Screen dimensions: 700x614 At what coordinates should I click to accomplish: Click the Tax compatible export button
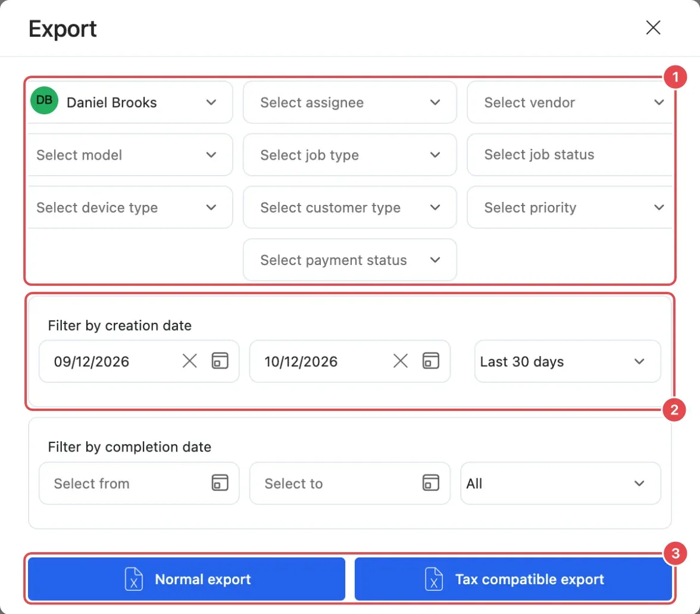[x=513, y=579]
